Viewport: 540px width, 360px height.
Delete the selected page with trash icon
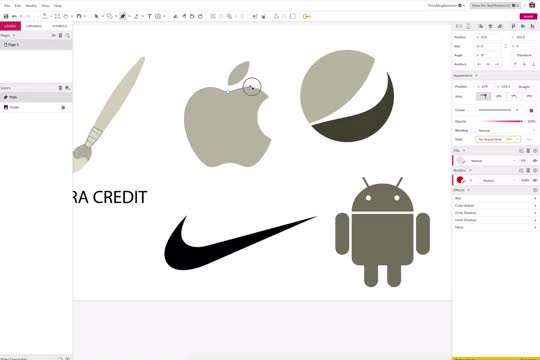tap(61, 35)
